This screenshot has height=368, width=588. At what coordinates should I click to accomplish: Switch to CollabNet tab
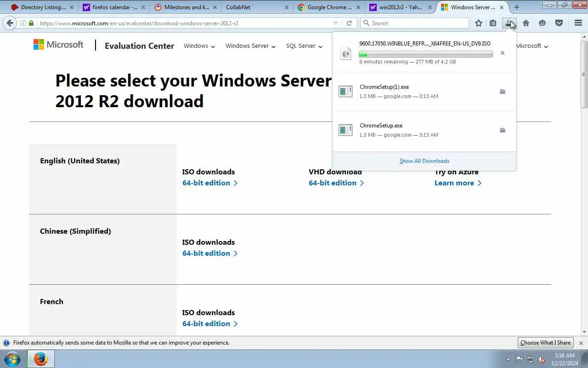point(258,7)
